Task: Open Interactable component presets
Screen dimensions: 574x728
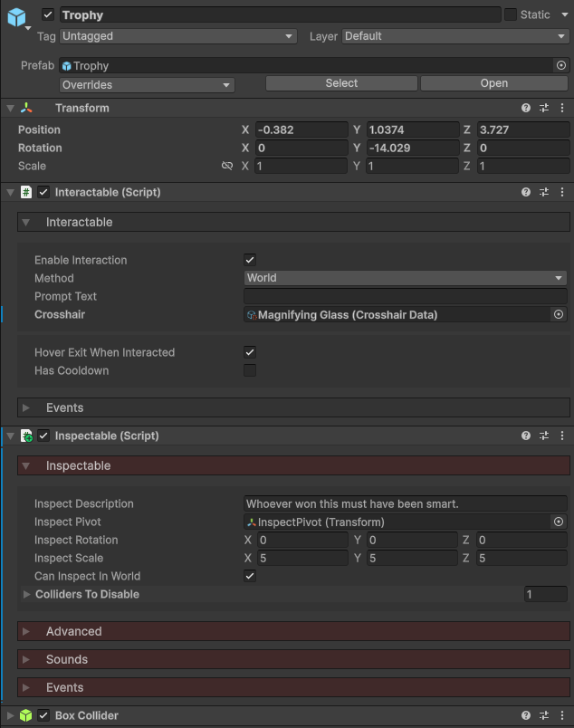Action: [x=544, y=192]
